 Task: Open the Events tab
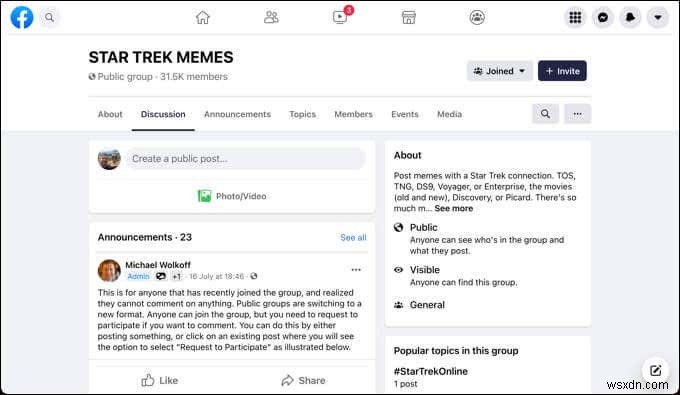pyautogui.click(x=405, y=114)
